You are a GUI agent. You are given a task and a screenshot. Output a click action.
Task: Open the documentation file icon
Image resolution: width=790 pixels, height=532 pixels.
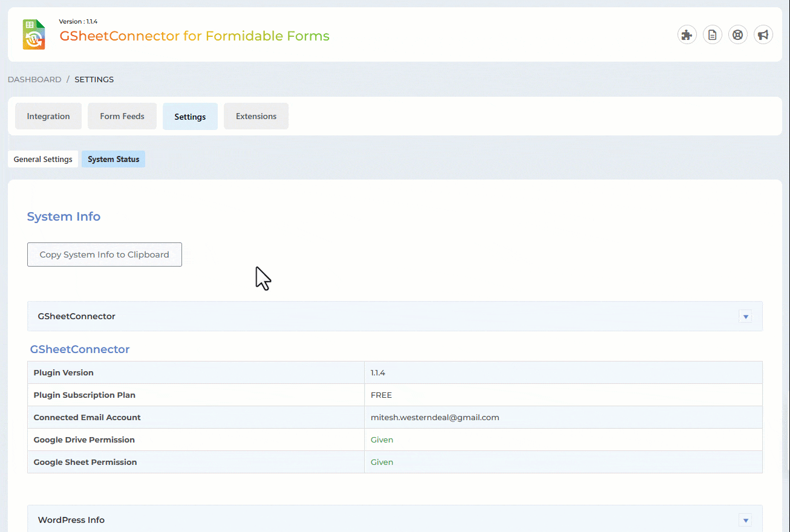tap(712, 35)
